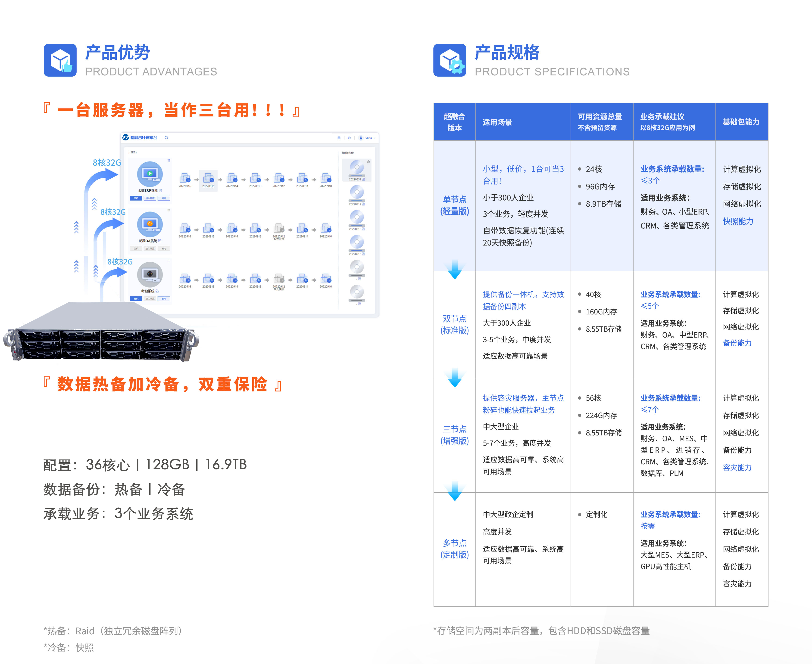
Task: Toggle 关机 to power off 金蝶ERP系统
Action: (136, 198)
